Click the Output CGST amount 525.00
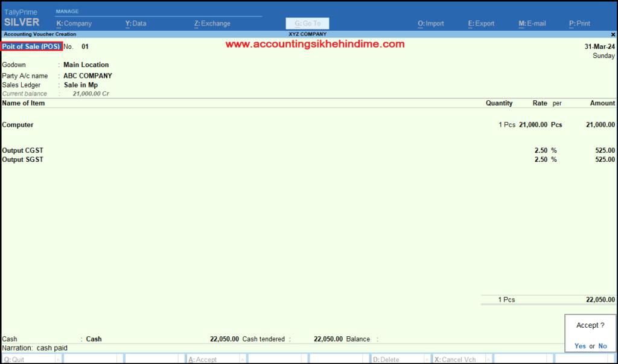Viewport: 618px width, 364px height. click(605, 150)
